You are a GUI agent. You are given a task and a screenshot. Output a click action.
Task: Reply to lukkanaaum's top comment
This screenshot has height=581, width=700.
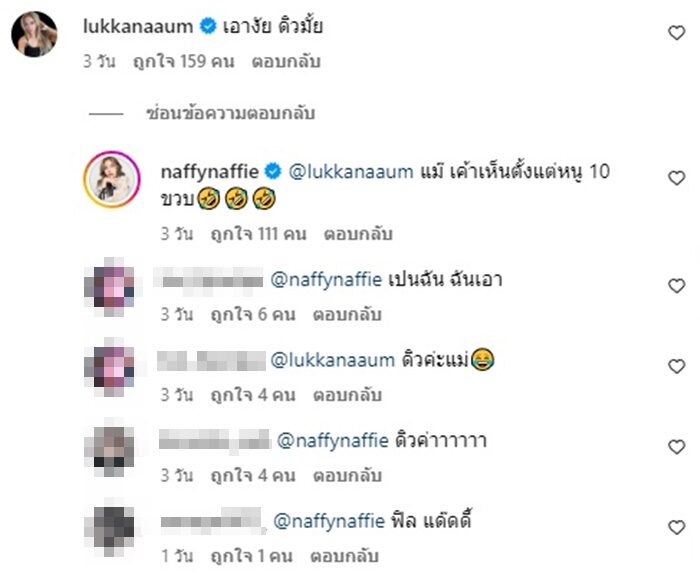point(286,61)
